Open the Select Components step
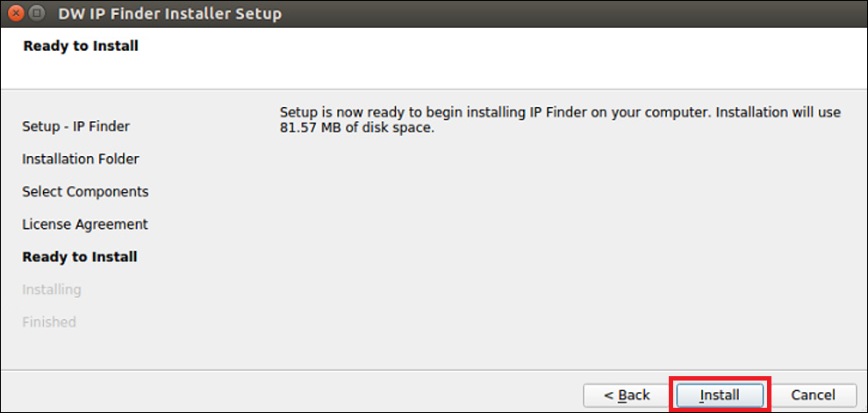The width and height of the screenshot is (868, 413). pyautogui.click(x=85, y=192)
